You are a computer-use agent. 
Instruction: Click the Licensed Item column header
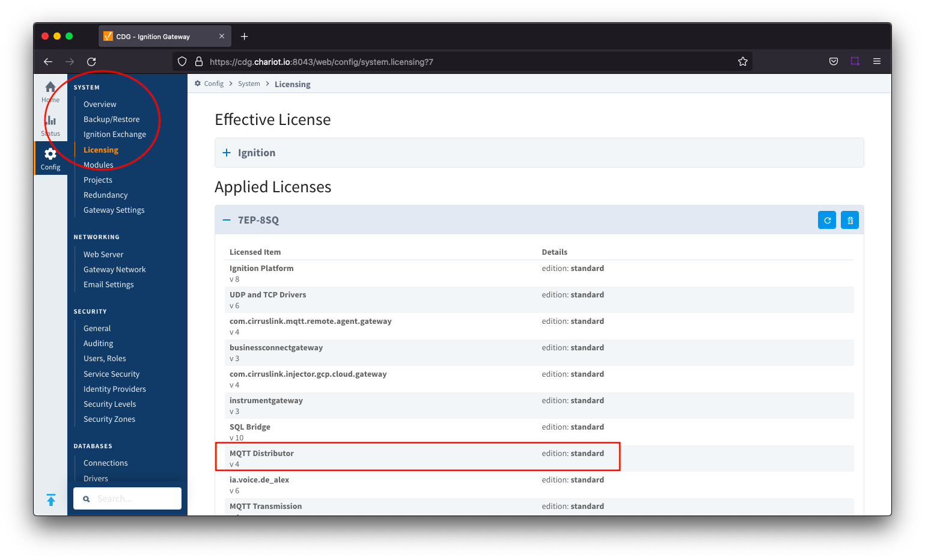[x=255, y=252]
